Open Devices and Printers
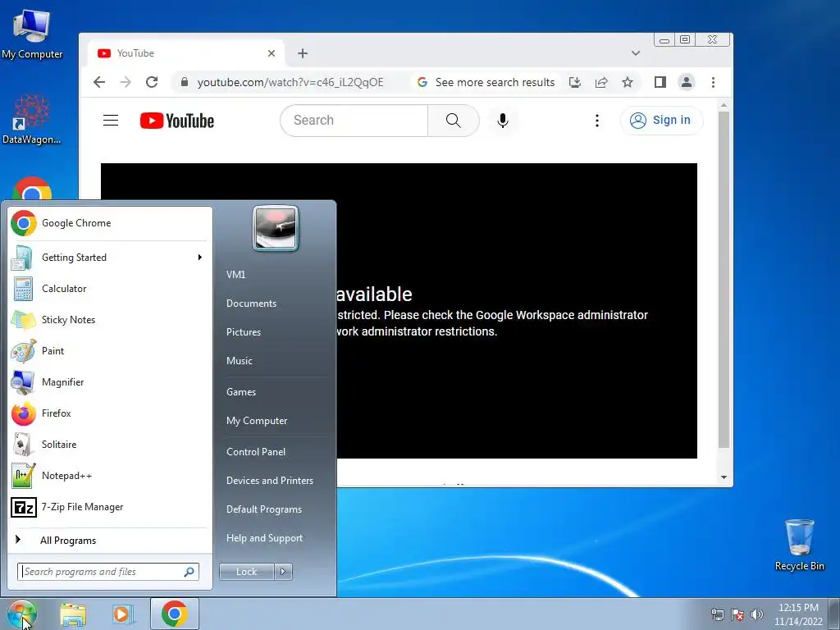The image size is (840, 630). click(269, 481)
